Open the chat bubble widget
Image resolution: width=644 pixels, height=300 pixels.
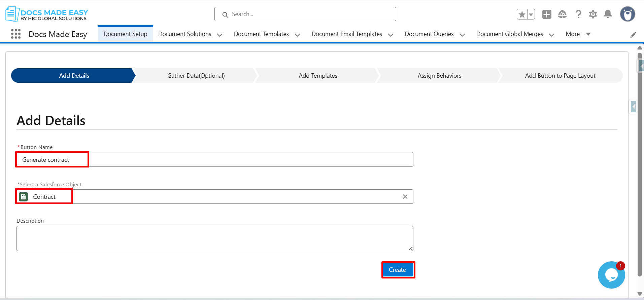coord(611,275)
